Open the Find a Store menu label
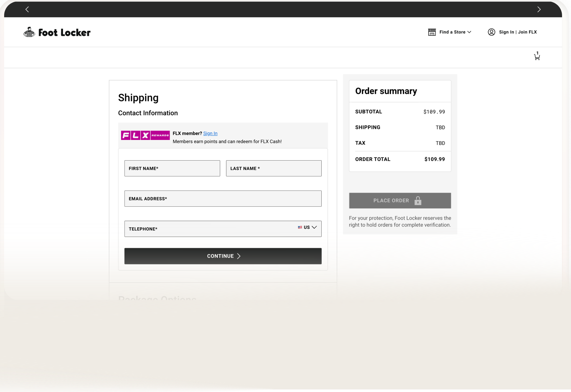Screen dimensions: 571x392 pyautogui.click(x=452, y=32)
